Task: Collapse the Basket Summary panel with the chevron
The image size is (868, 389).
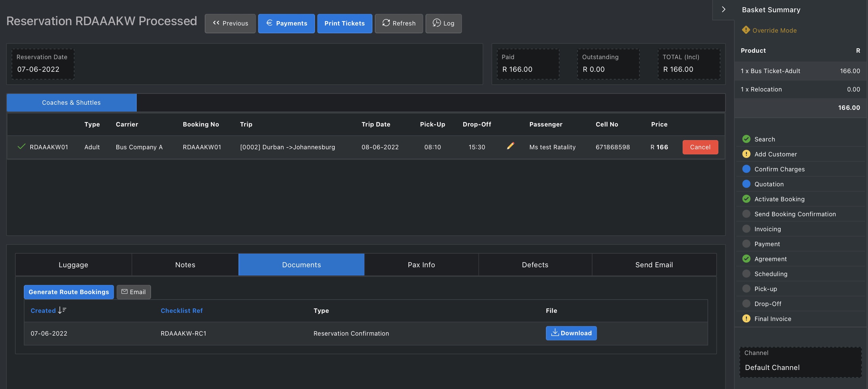Action: point(723,9)
